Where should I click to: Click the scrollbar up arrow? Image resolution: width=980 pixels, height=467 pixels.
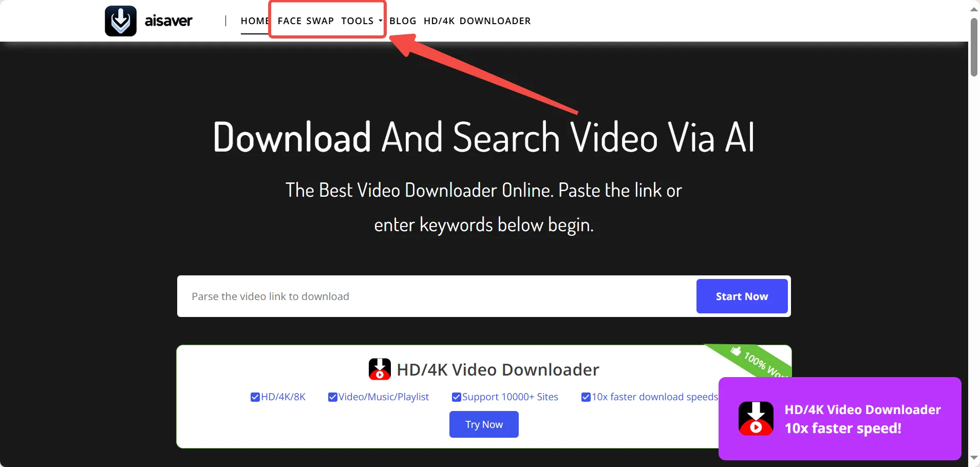pyautogui.click(x=974, y=9)
